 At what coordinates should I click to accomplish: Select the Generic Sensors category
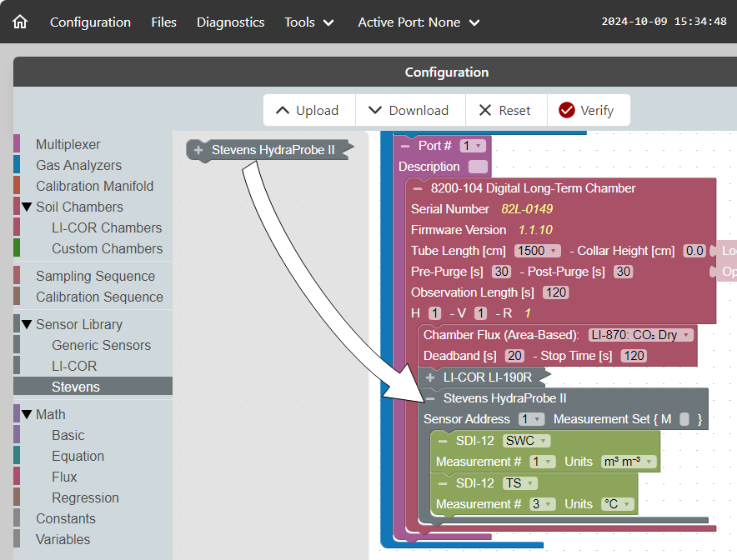pyautogui.click(x=93, y=345)
